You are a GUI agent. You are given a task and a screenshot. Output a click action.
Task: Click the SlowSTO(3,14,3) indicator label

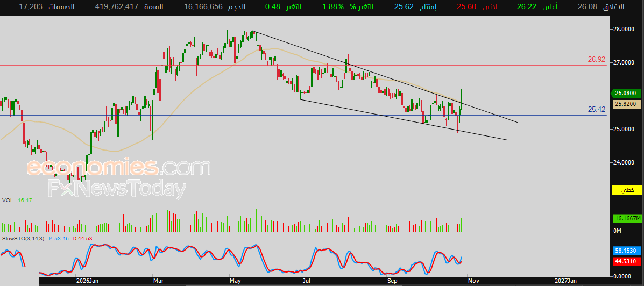(23, 238)
